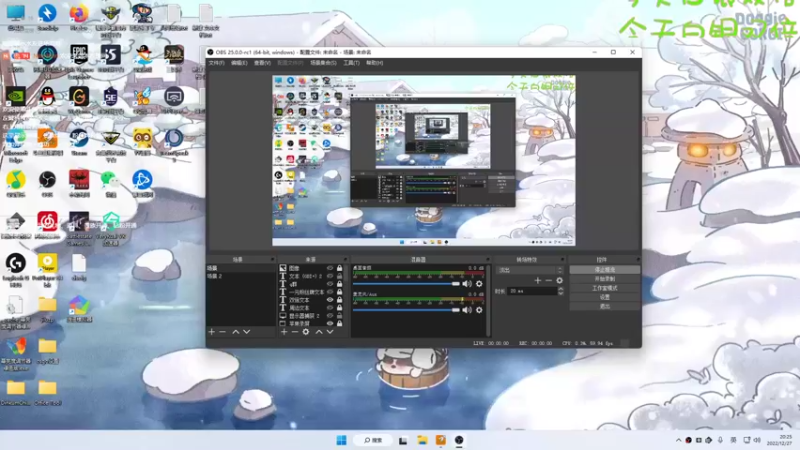Add a scene transition with the plus icon
The image size is (800, 450).
(x=538, y=280)
